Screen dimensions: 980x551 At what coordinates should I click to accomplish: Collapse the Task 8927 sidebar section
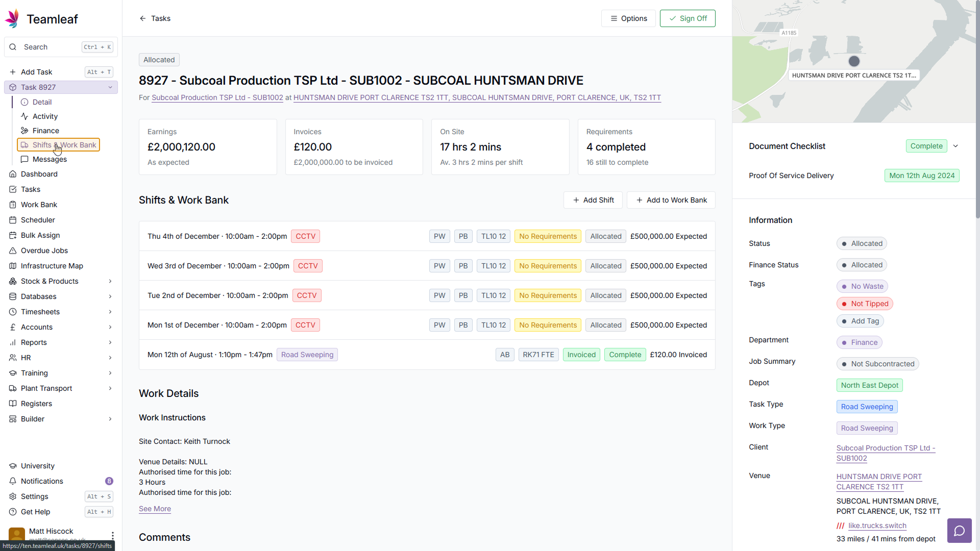[110, 87]
